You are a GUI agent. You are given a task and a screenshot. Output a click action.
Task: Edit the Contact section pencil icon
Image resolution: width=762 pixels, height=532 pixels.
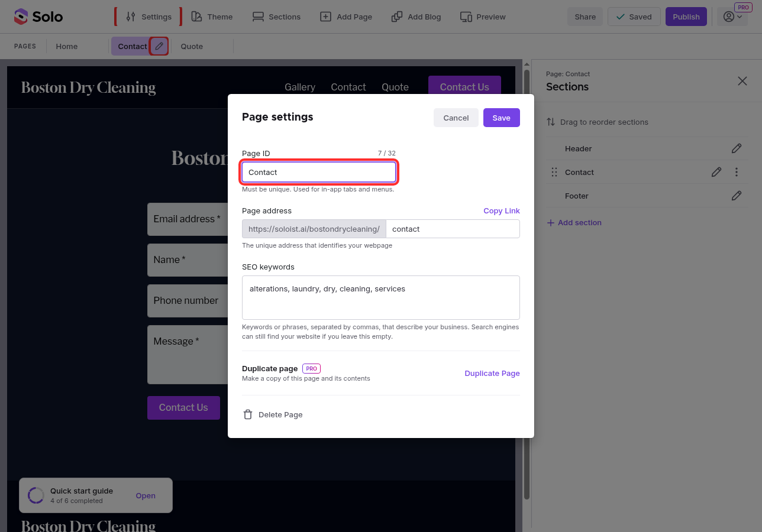(x=716, y=172)
